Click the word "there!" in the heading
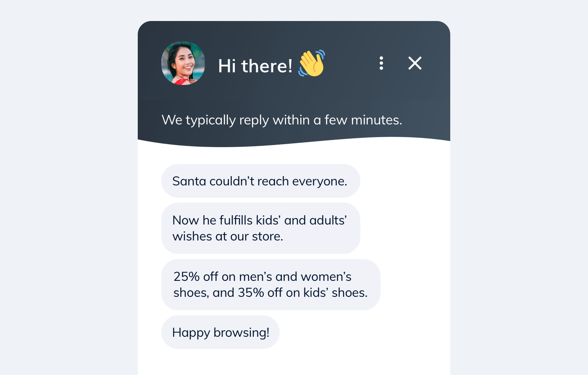 (267, 66)
